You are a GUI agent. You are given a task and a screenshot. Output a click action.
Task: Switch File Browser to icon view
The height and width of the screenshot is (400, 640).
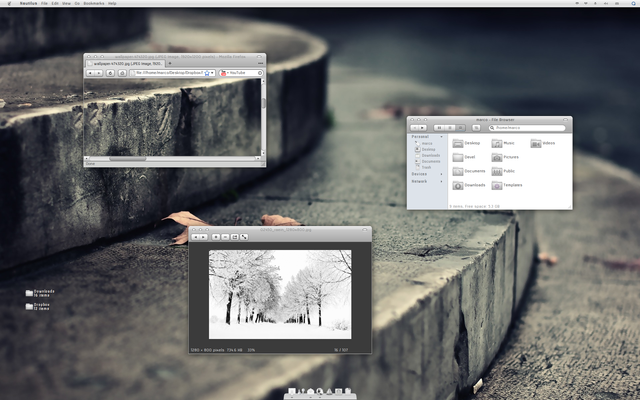(439, 128)
